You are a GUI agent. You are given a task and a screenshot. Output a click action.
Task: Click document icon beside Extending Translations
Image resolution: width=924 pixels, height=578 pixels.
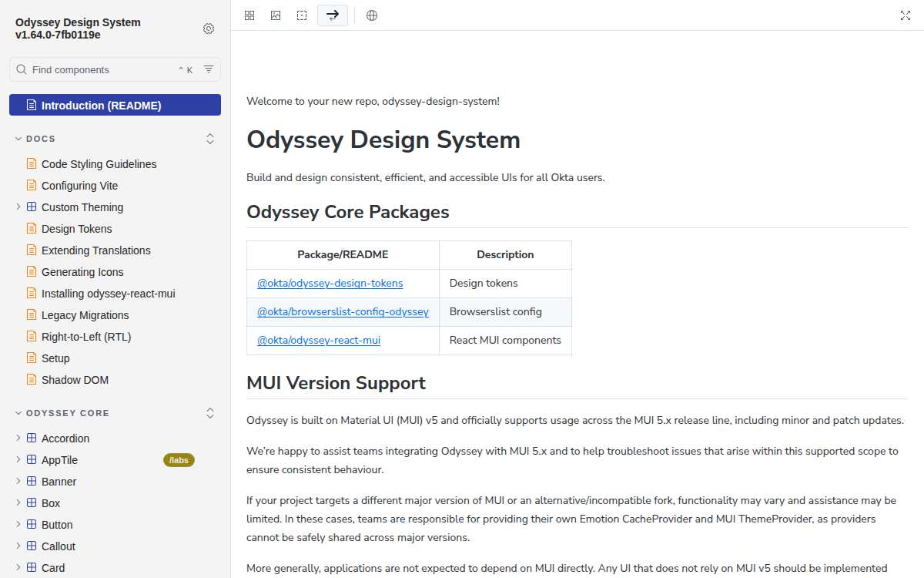[x=32, y=250]
